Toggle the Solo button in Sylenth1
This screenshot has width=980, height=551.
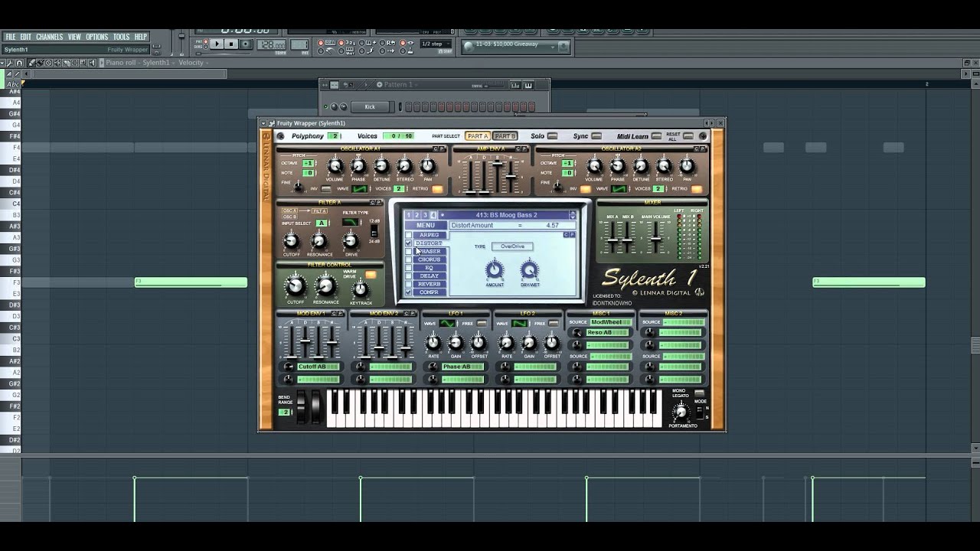(552, 136)
